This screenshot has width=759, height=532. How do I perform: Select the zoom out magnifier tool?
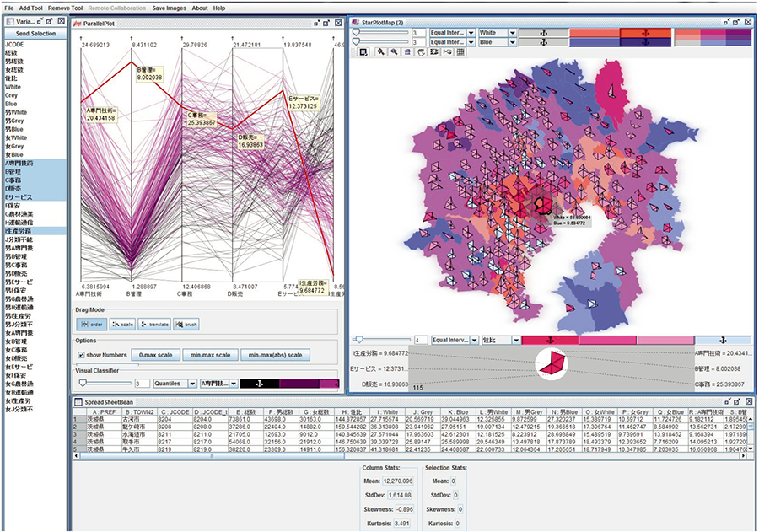(x=394, y=52)
